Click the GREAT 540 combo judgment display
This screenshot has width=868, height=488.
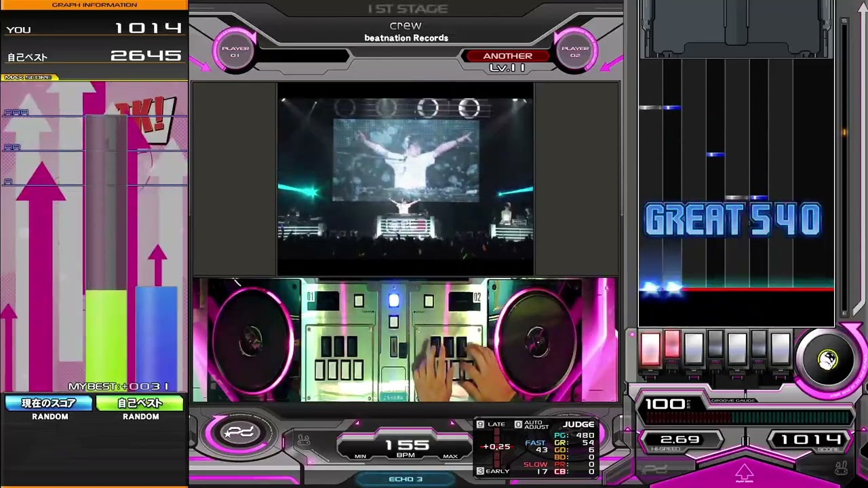pos(733,220)
